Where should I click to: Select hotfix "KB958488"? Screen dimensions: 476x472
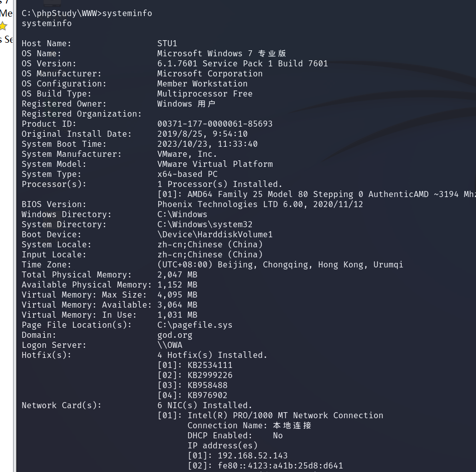click(x=208, y=385)
